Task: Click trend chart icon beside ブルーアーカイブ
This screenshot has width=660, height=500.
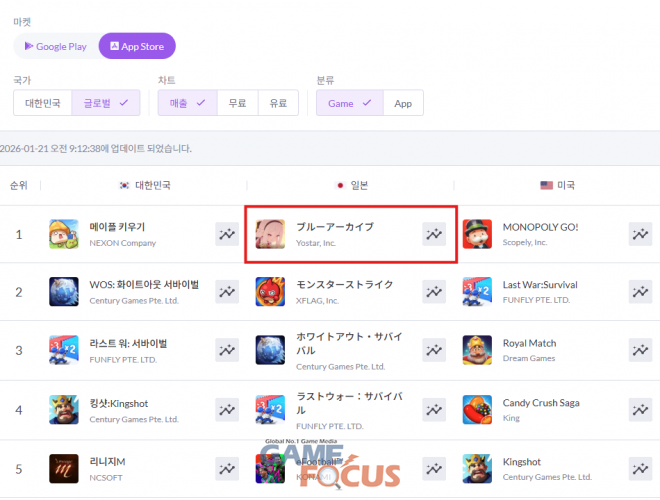Action: coord(434,234)
